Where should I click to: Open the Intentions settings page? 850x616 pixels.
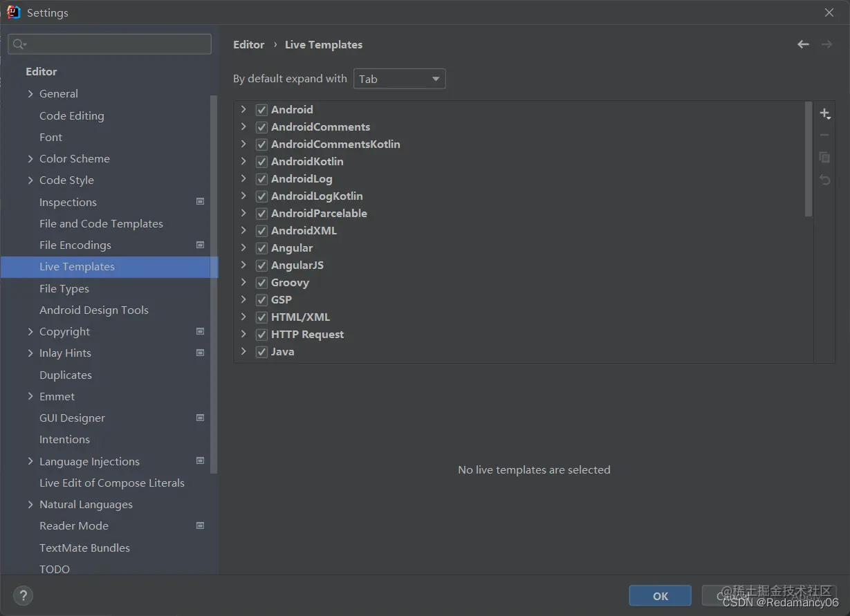pyautogui.click(x=64, y=439)
